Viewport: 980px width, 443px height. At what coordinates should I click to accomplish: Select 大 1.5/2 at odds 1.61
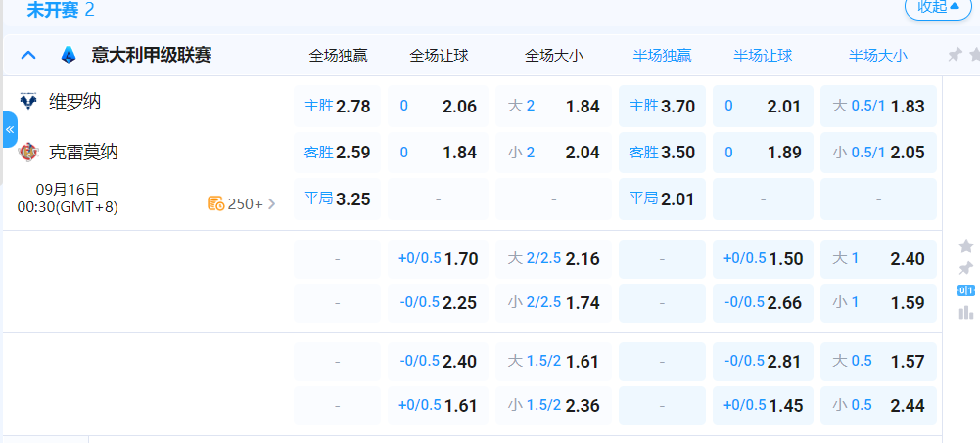tap(554, 361)
